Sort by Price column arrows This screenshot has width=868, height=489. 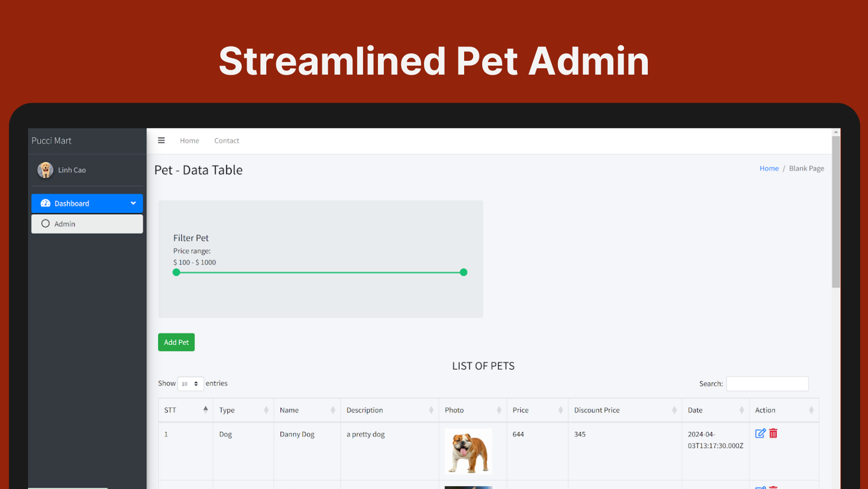560,410
